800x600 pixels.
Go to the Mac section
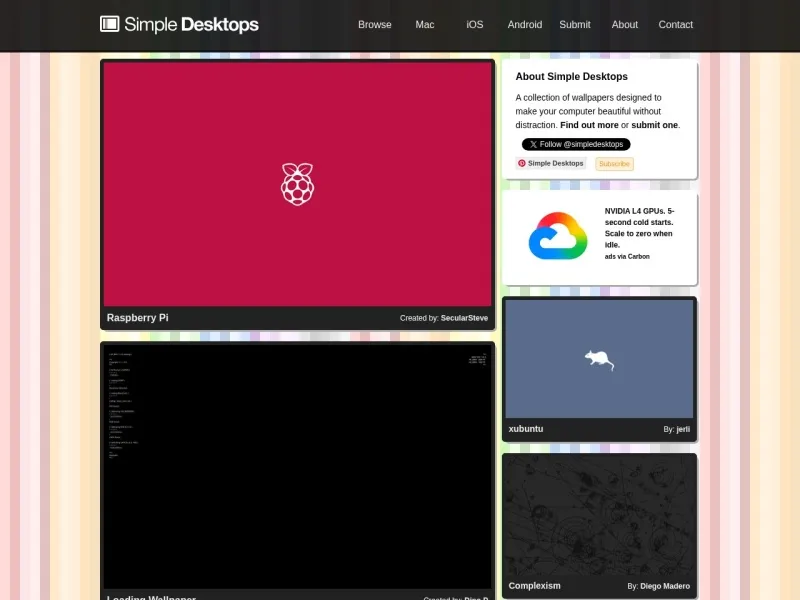[x=424, y=24]
